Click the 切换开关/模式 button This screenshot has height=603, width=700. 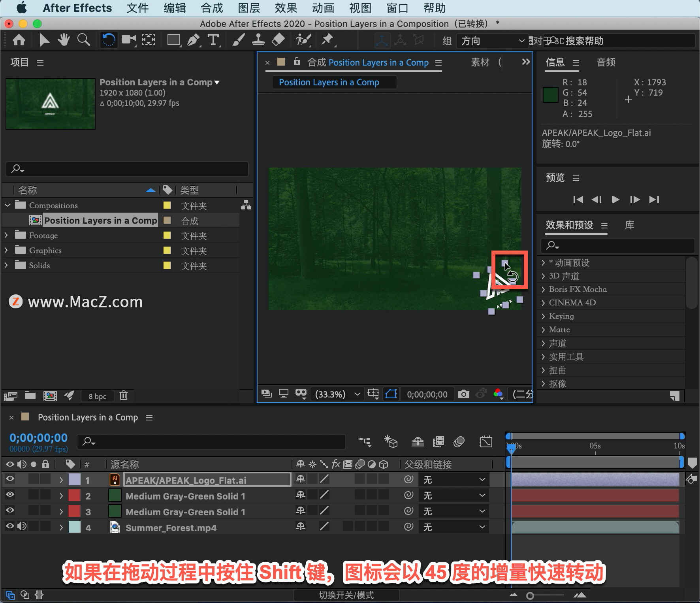tap(346, 595)
